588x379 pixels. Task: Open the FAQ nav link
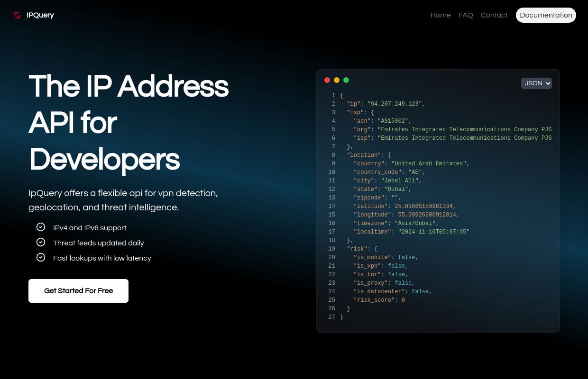coord(466,15)
